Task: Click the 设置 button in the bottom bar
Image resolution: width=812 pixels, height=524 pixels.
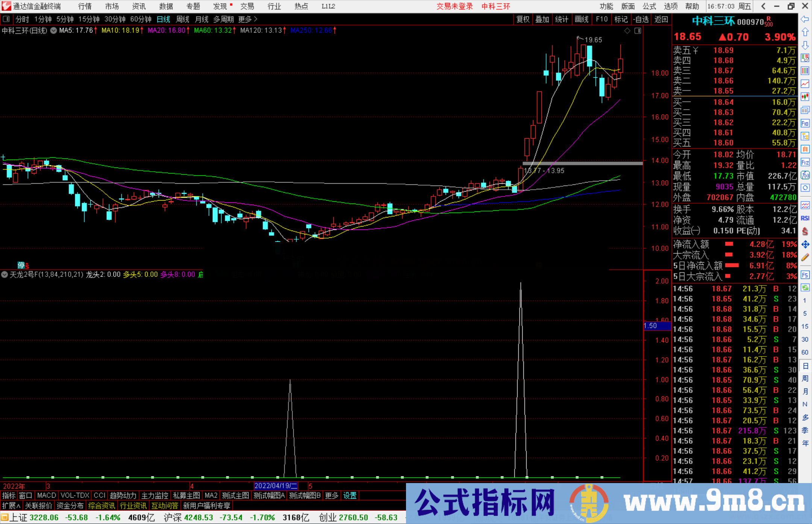Action: pos(350,495)
